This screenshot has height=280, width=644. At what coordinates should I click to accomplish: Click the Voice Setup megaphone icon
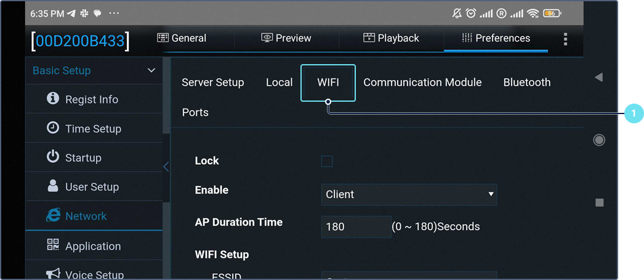53,274
